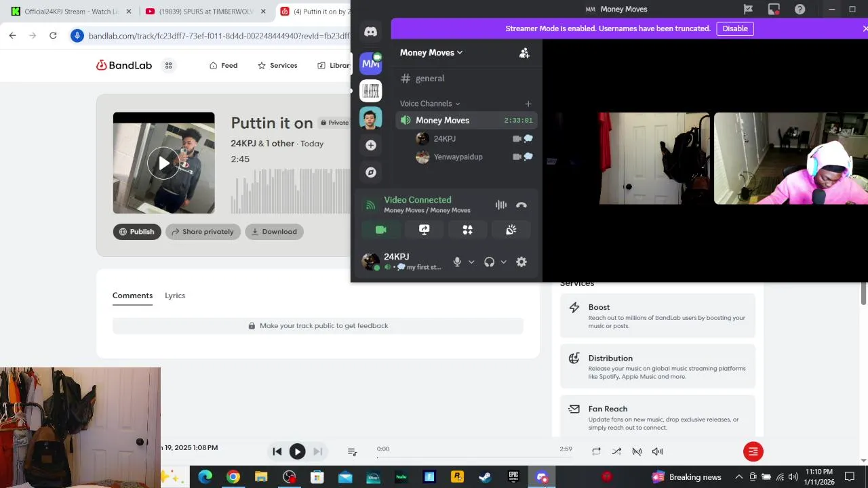868x488 pixels.
Task: Select the MM Money Moves server icon
Action: (x=370, y=64)
